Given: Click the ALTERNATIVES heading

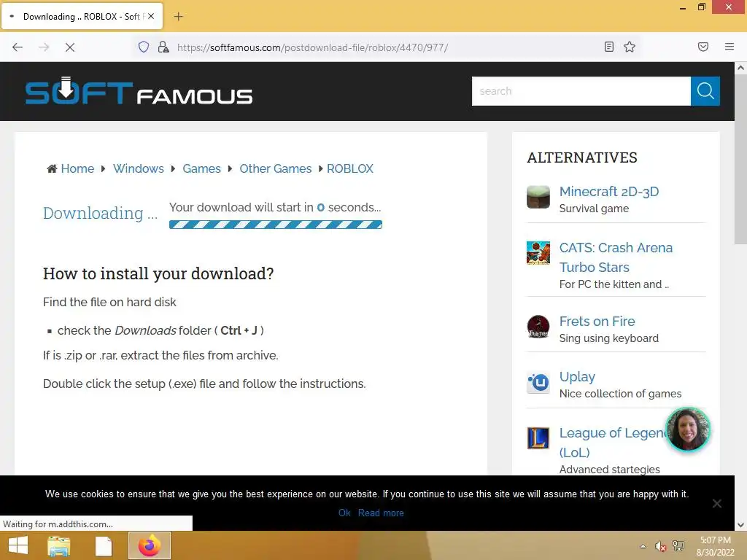Looking at the screenshot, I should point(581,157).
